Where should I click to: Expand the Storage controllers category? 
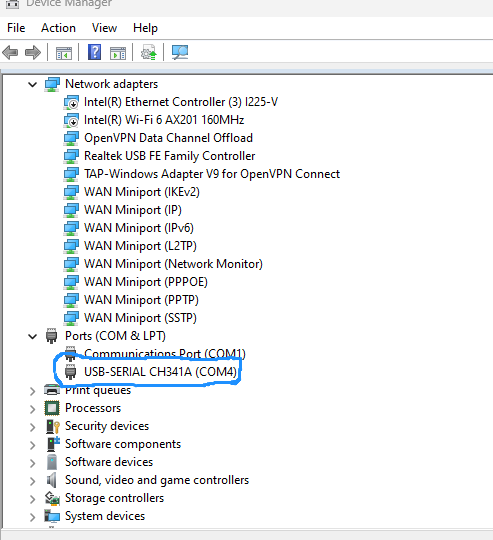pyautogui.click(x=32, y=499)
